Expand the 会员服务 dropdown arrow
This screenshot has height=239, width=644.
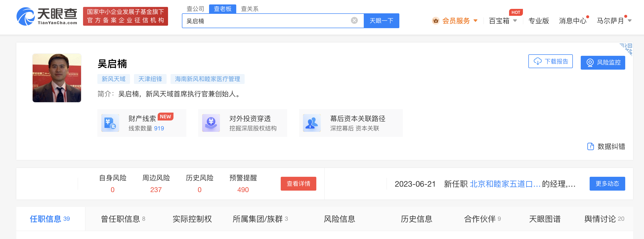475,21
